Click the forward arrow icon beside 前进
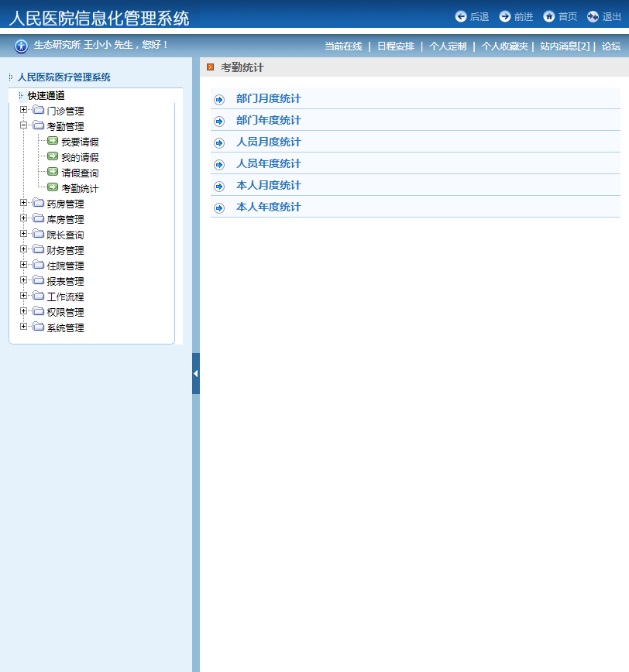 505,16
